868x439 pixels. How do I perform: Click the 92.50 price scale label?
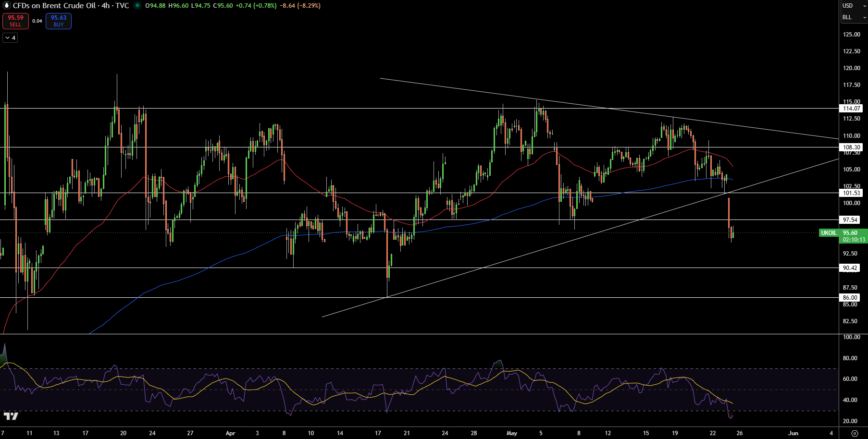(850, 254)
